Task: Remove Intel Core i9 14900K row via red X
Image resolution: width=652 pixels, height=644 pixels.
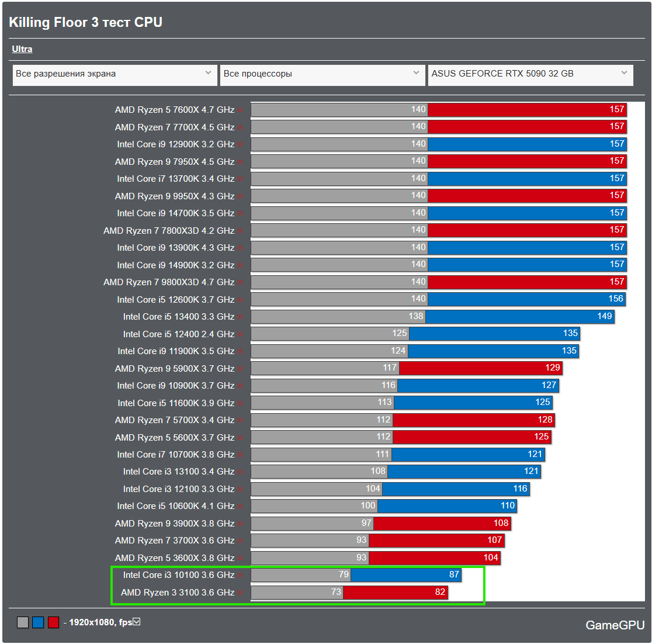Action: [x=240, y=266]
